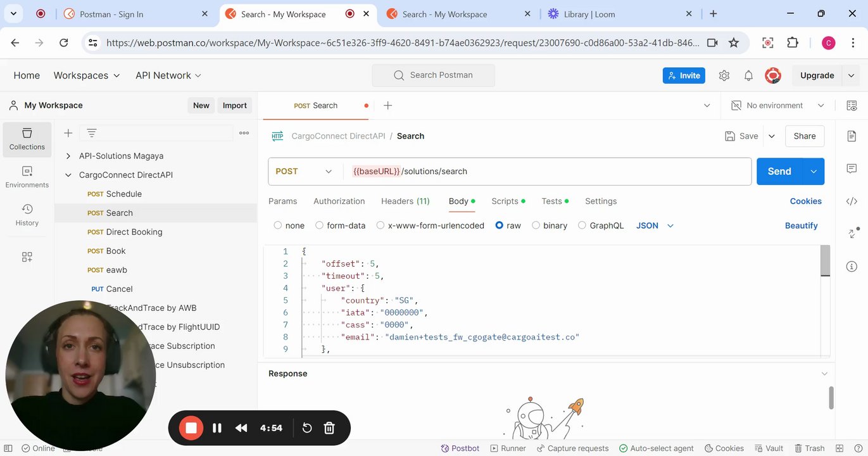
Task: Collapse the CargoConnect DirectAPI collection
Action: click(68, 175)
